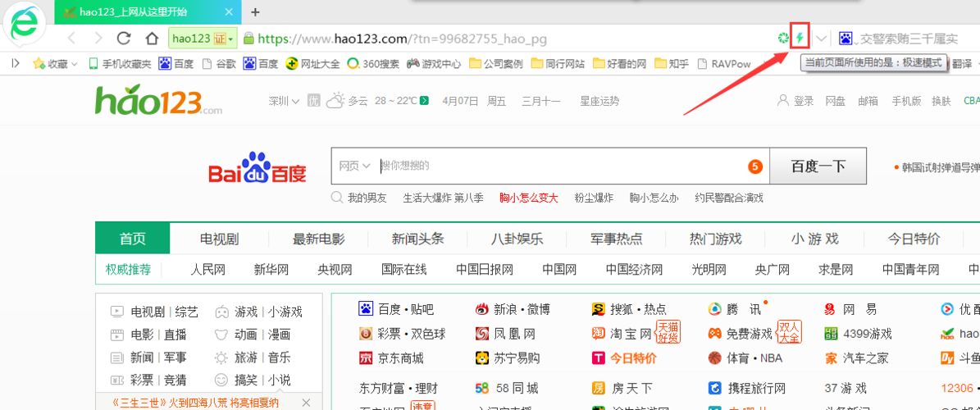
Task: Open 苏宁易购 site link
Action: 508,358
